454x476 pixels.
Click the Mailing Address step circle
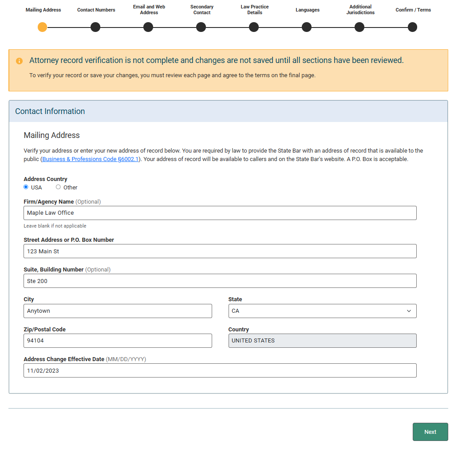coord(42,28)
